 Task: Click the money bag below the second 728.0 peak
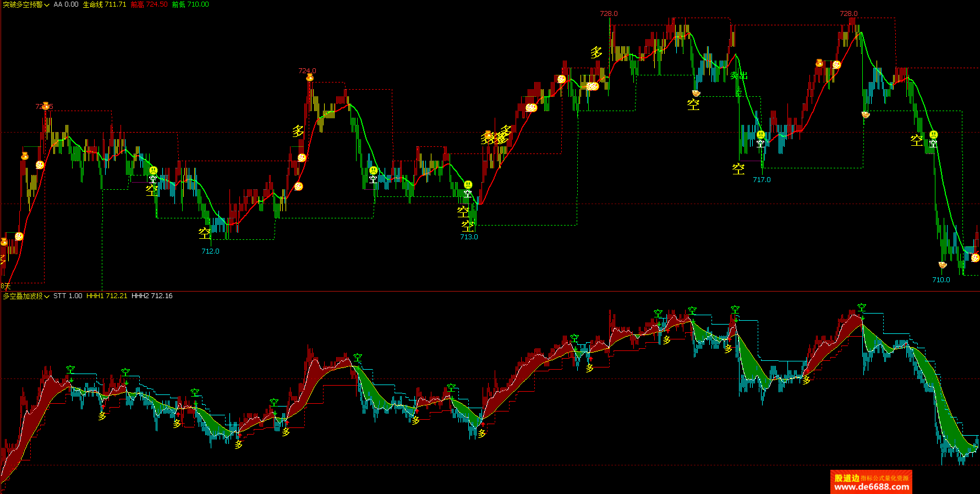point(819,63)
